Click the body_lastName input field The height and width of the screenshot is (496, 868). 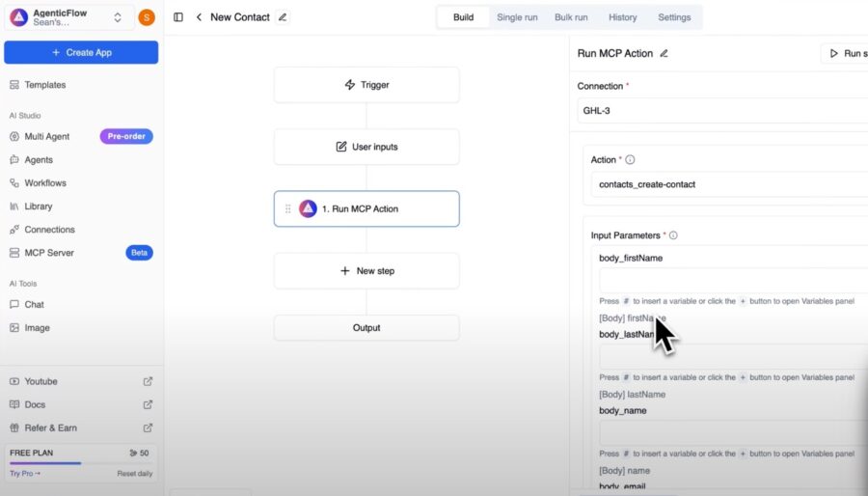click(x=734, y=357)
